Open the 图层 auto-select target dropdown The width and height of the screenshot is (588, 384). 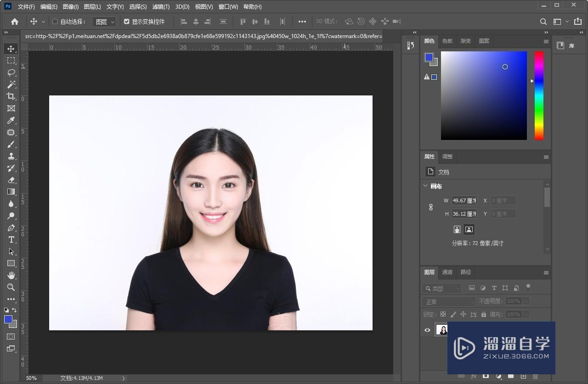pos(104,22)
